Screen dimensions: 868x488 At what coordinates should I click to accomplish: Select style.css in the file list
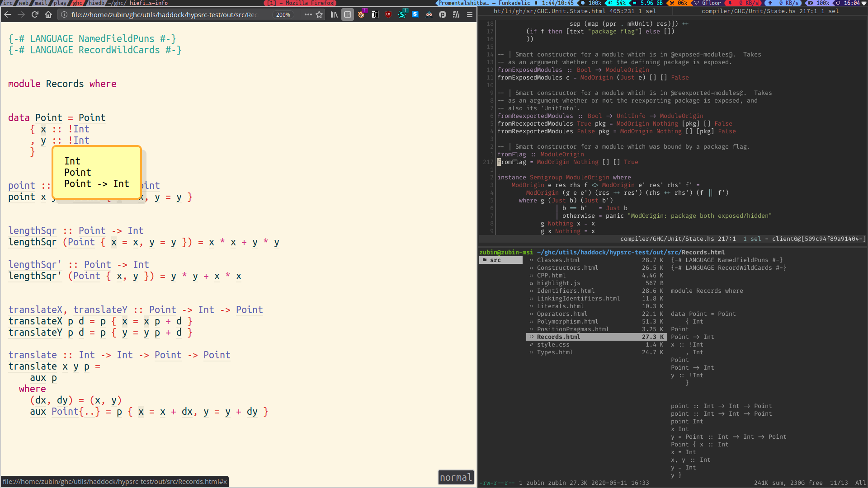(x=596, y=345)
